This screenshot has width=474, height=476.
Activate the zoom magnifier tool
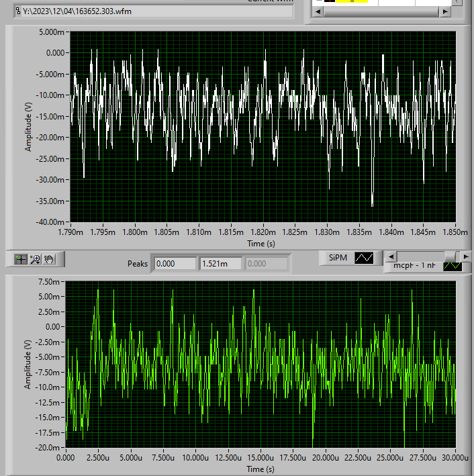[x=35, y=258]
